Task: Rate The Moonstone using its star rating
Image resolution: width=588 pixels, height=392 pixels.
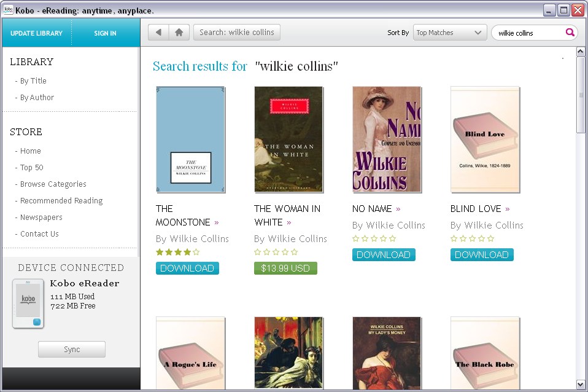Action: coord(177,251)
